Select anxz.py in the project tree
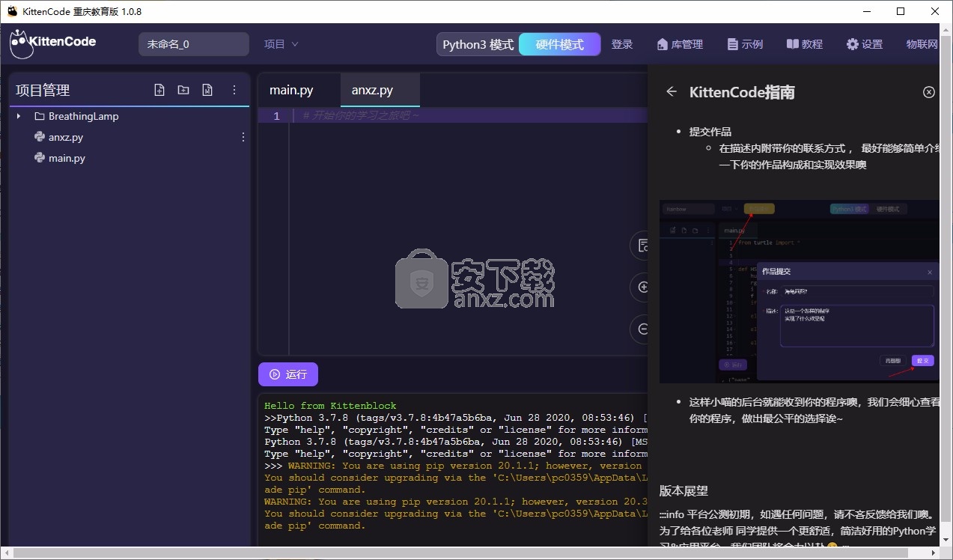 pyautogui.click(x=66, y=137)
